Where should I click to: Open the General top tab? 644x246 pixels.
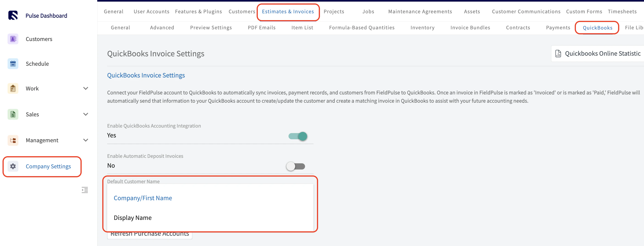coord(114,11)
